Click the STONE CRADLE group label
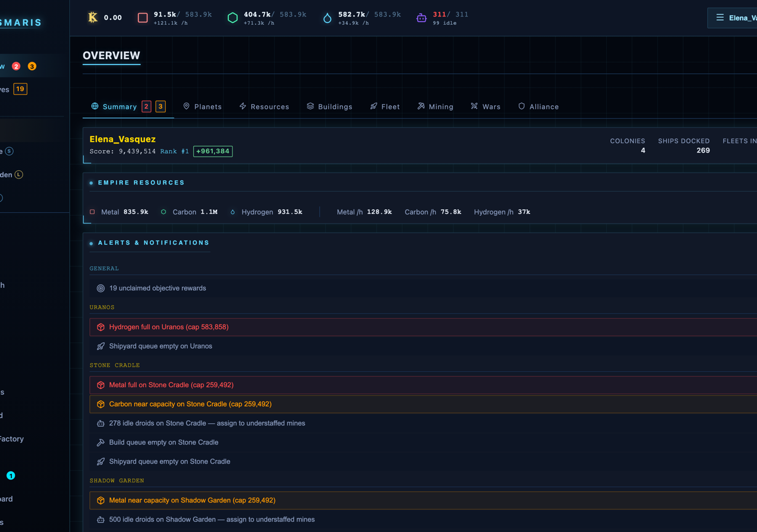The width and height of the screenshot is (757, 532). (x=115, y=365)
